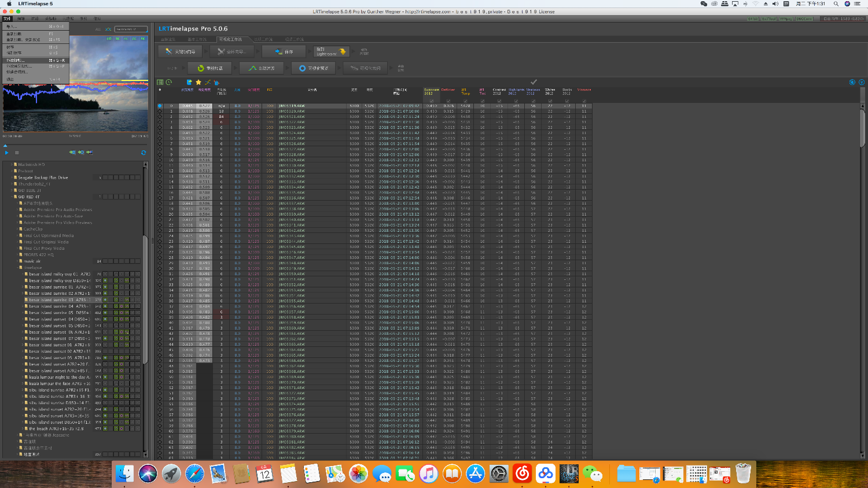
Task: Expand the mavic air folder
Action: click(17, 261)
